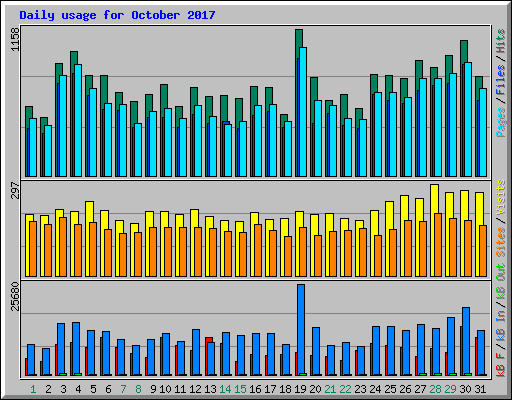Screen dimensions: 512x400
Task: Click the yellow visits bar for day 5
Action: point(89,212)
